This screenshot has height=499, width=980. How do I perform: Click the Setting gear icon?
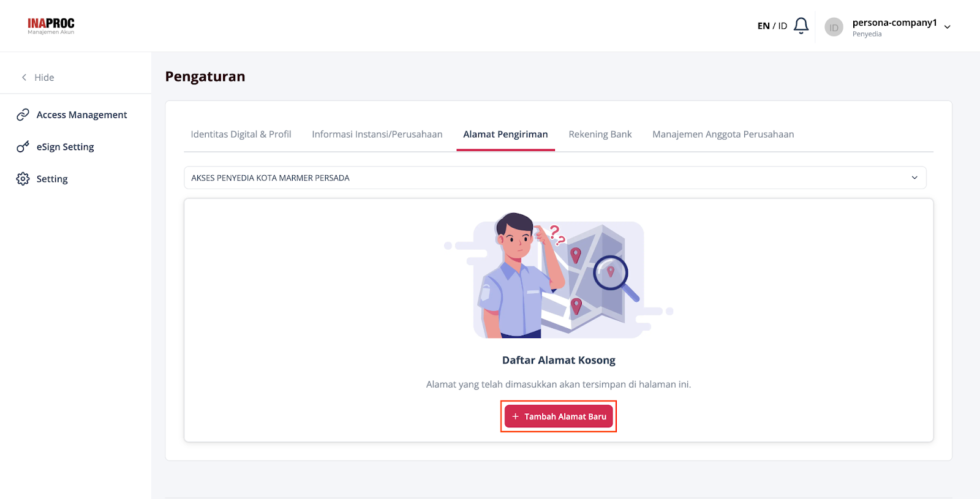[x=23, y=179]
